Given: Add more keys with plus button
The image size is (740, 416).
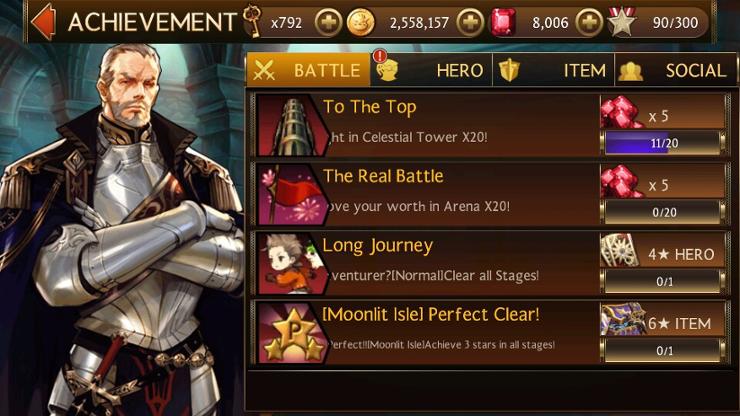Looking at the screenshot, I should point(328,22).
